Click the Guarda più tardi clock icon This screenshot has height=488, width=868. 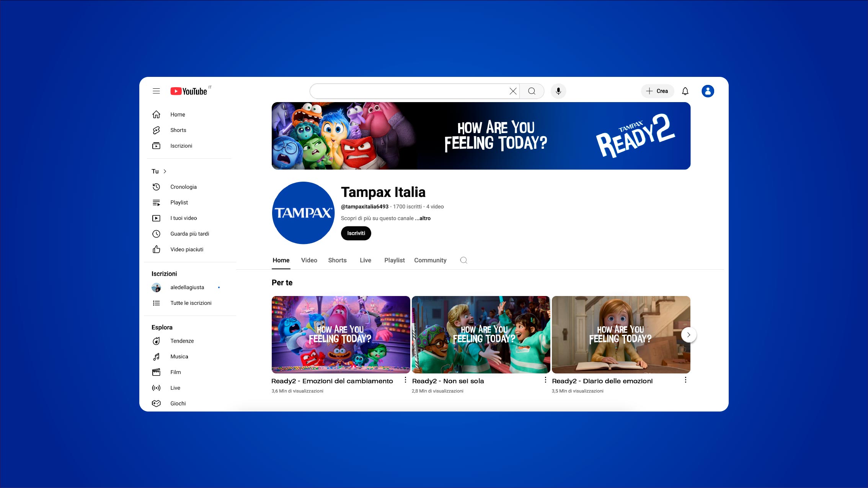point(156,234)
